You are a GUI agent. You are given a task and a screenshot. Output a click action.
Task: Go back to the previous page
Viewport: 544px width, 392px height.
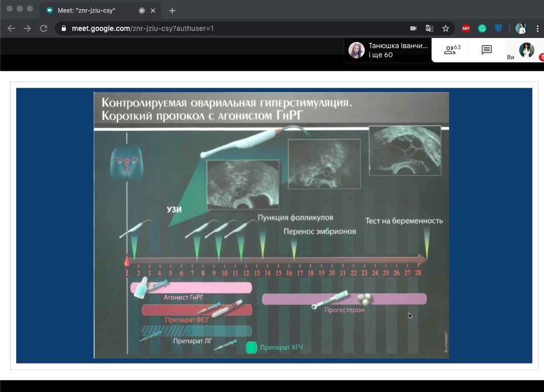click(x=11, y=28)
